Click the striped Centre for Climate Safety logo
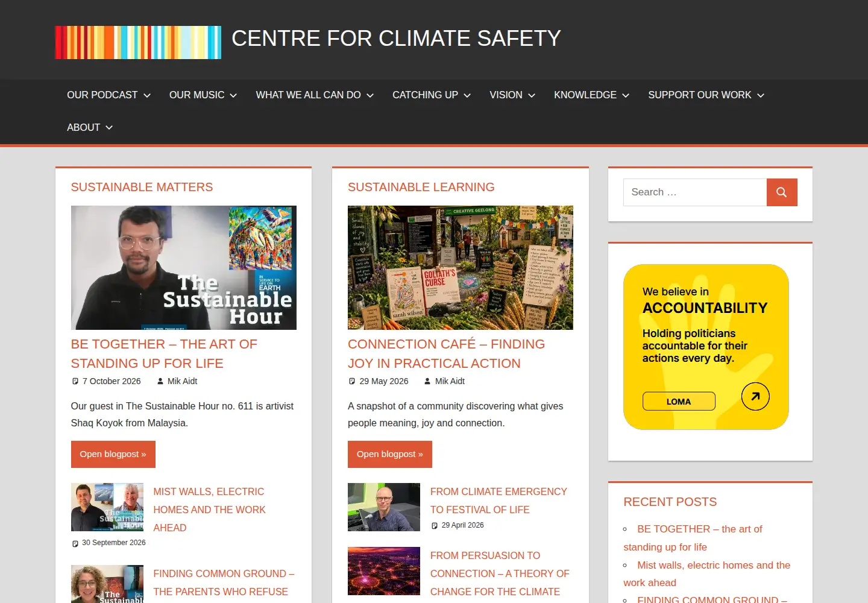The height and width of the screenshot is (603, 868). tap(138, 42)
